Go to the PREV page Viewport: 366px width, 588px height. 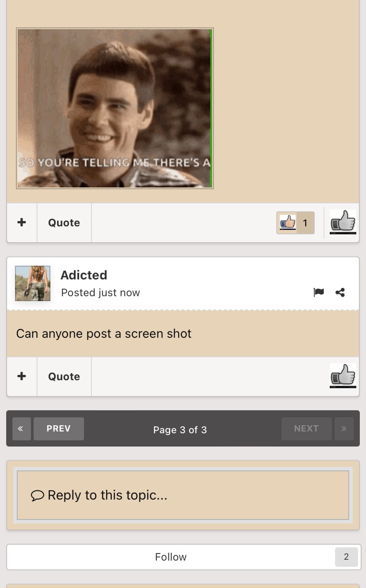pos(58,429)
